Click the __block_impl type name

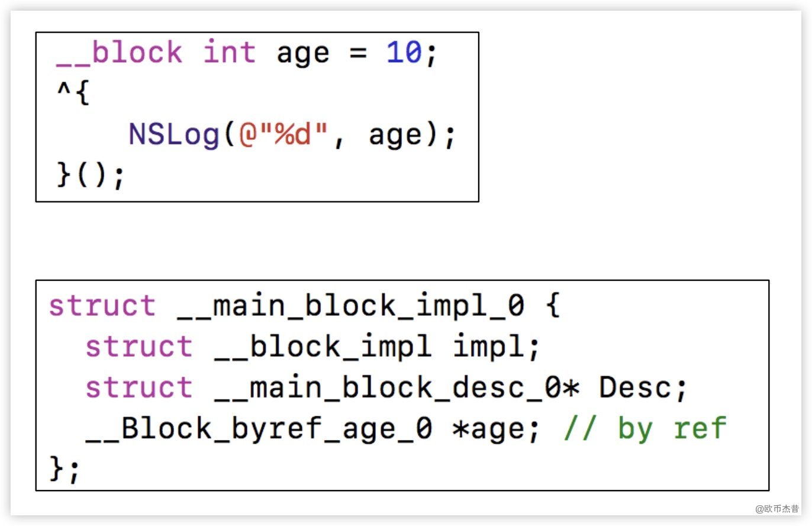tap(323, 347)
